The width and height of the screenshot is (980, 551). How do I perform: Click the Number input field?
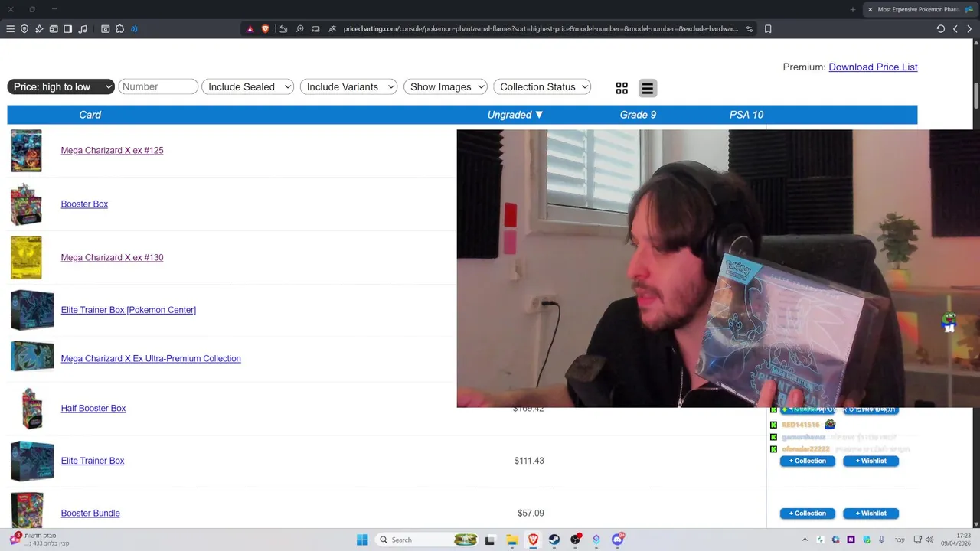click(158, 86)
